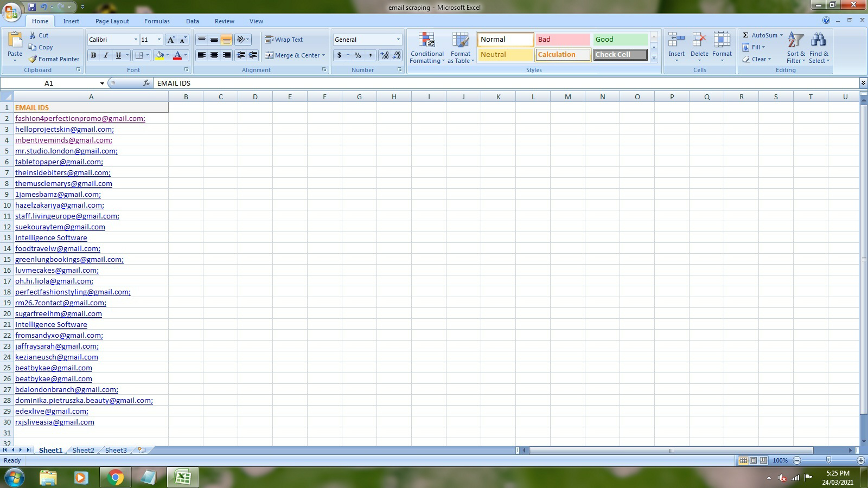This screenshot has width=868, height=488.
Task: Switch to the Insert ribbon tab
Action: 71,21
